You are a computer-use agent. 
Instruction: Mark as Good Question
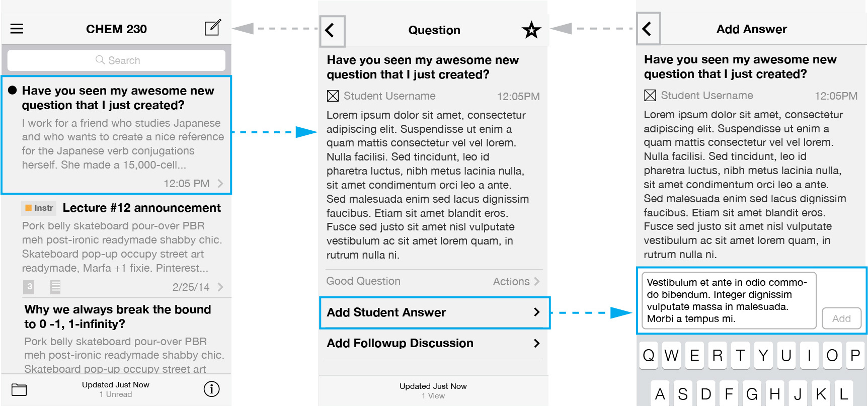pos(363,281)
